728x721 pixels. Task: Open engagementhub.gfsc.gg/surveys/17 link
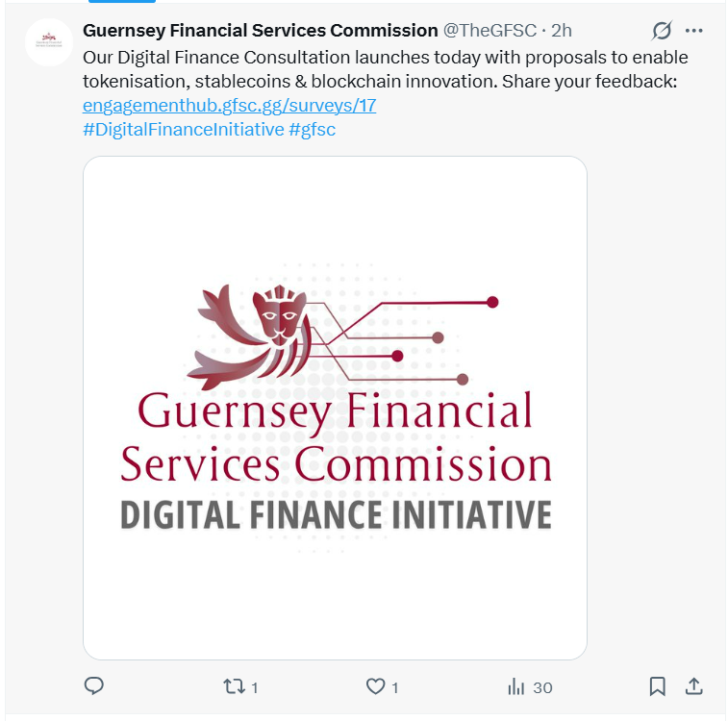(x=230, y=105)
